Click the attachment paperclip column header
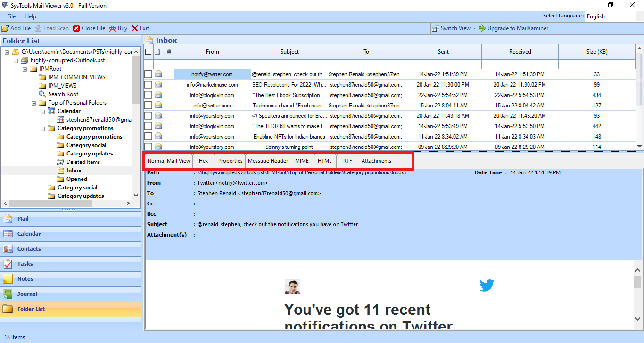Screen dimensions: 644x343 pyautogui.click(x=169, y=52)
